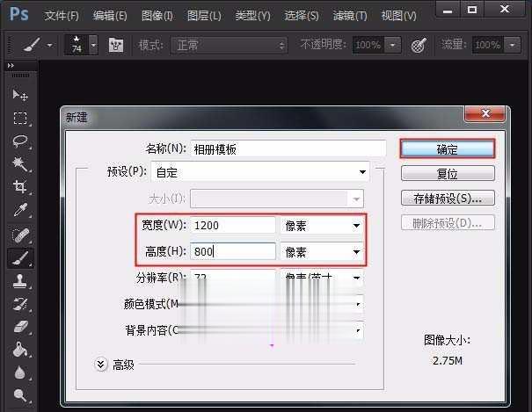Select the Eraser tool
This screenshot has height=412, width=532.
20,327
